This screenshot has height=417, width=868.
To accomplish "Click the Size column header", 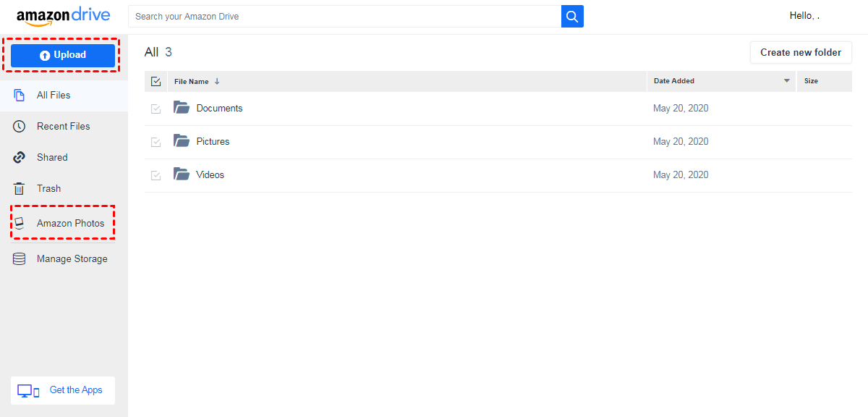I will [x=812, y=81].
